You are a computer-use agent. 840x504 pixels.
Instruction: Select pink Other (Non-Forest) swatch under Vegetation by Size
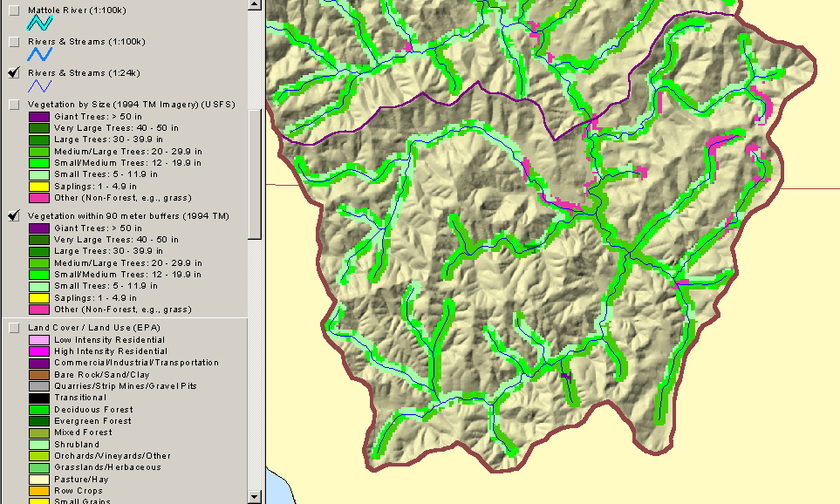[39, 198]
